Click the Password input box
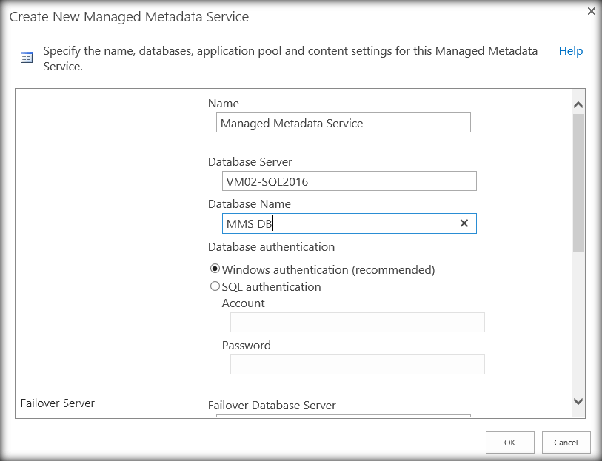Screen dimensions: 602x462 357,364
